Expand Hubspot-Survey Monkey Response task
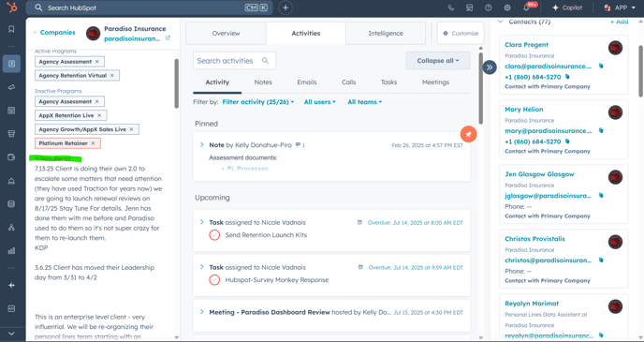Image resolution: width=644 pixels, height=342 pixels. pos(201,267)
